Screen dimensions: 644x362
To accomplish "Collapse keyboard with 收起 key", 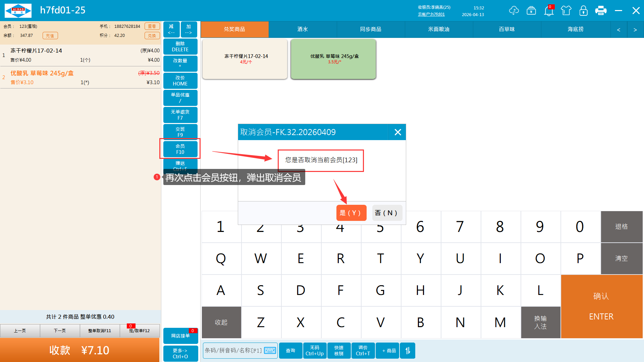I will point(221,322).
